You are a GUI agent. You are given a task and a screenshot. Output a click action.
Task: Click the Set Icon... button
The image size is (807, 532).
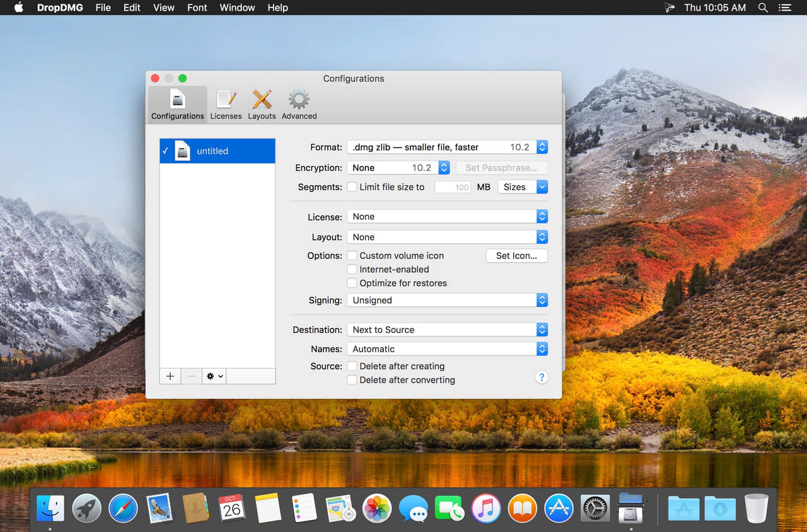pos(516,256)
